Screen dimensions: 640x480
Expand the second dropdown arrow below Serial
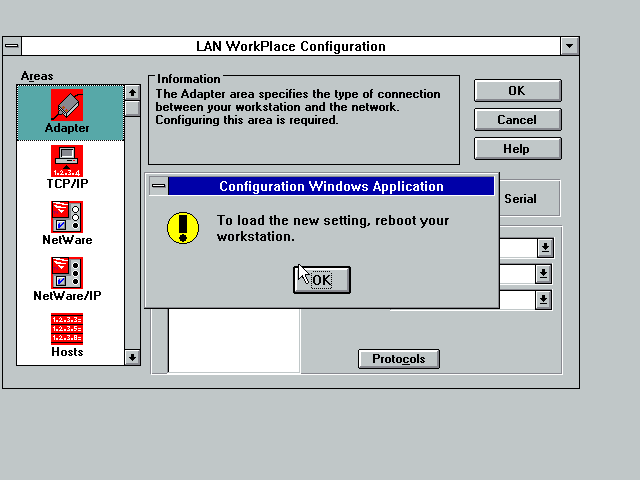click(x=543, y=274)
